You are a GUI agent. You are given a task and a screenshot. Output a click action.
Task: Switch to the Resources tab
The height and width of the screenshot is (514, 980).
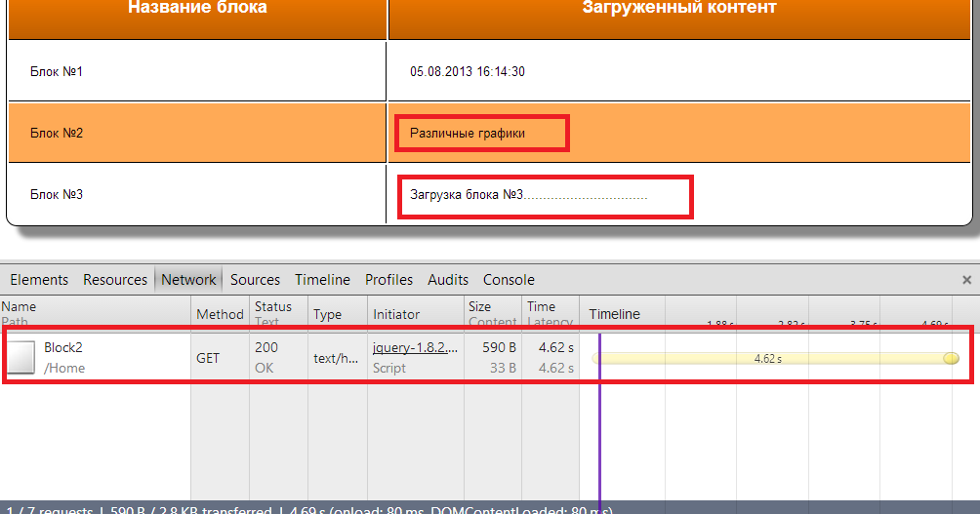115,280
